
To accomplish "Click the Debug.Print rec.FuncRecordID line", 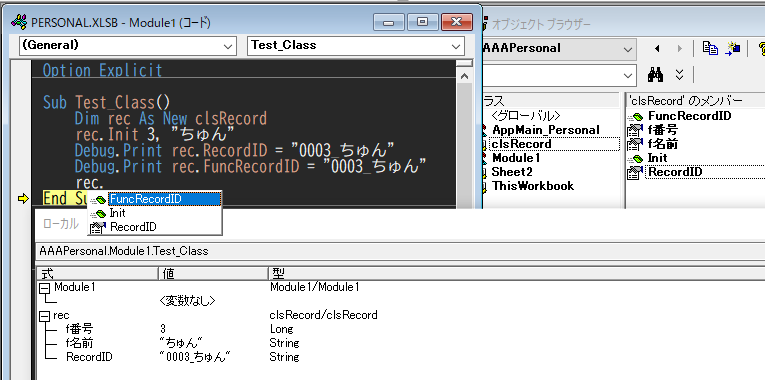I will coord(251,166).
